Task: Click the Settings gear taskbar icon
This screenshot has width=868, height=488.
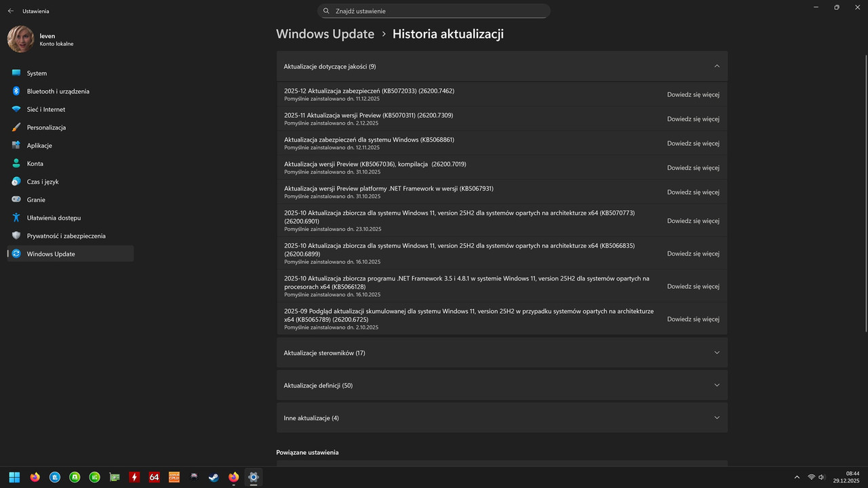Action: pos(254,477)
